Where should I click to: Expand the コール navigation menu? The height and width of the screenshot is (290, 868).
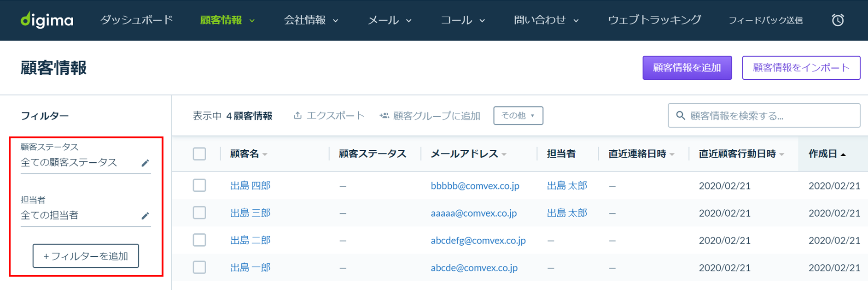coord(463,20)
